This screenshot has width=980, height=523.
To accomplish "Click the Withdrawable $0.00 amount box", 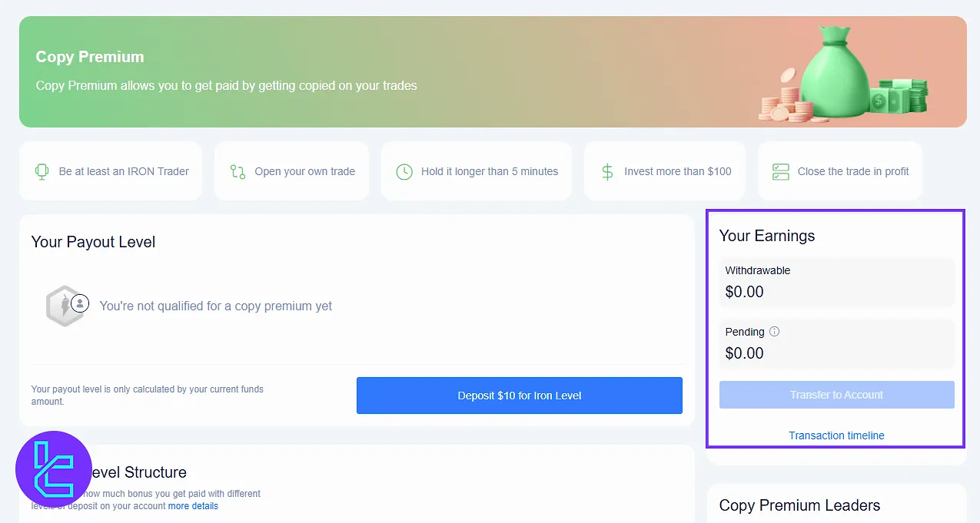I will tap(836, 282).
